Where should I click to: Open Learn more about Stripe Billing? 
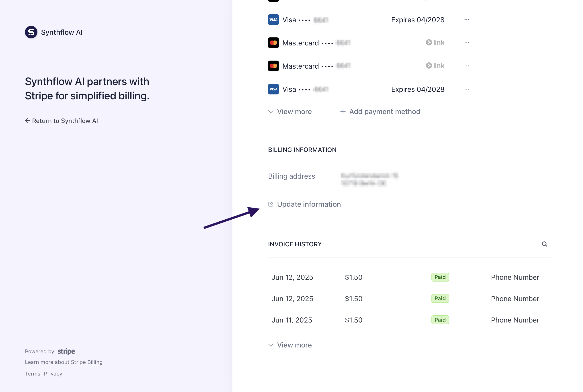pos(64,362)
